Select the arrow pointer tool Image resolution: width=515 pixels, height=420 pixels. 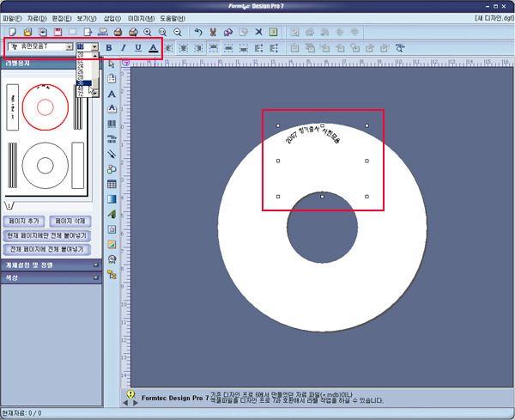[112, 64]
